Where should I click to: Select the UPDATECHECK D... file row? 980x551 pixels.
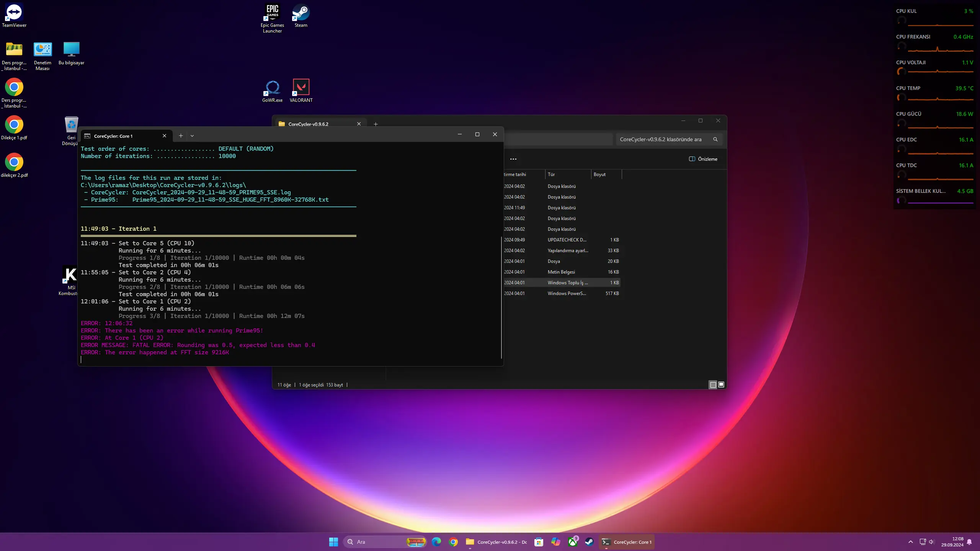tap(562, 240)
